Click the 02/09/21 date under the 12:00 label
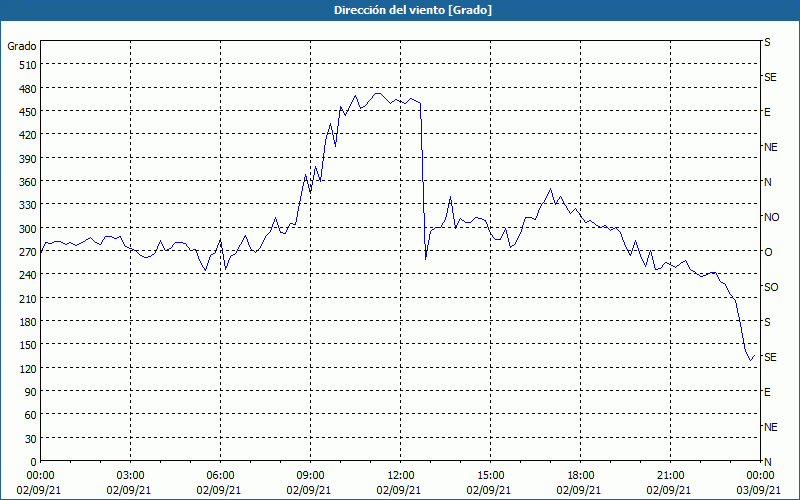Screen dimensions: 800x500 tap(399, 490)
